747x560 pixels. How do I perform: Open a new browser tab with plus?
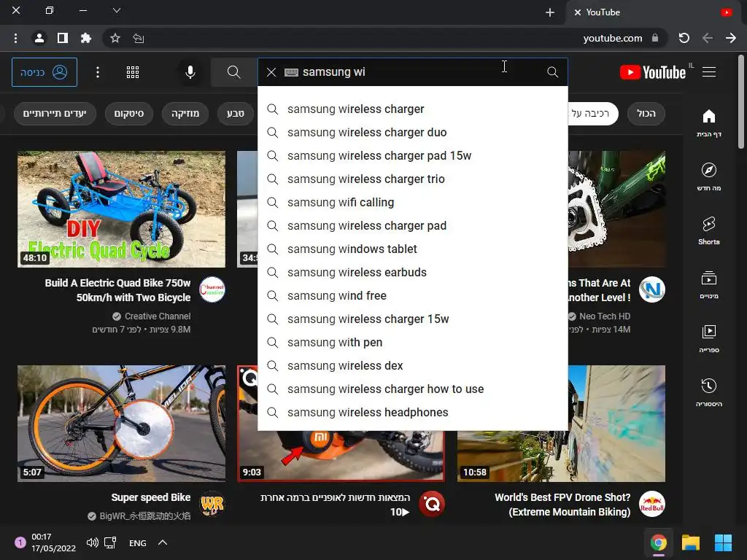(x=550, y=12)
